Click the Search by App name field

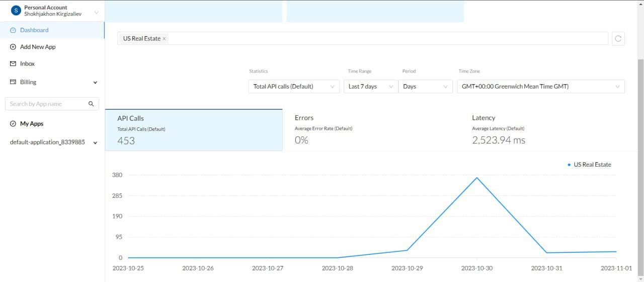(47, 104)
